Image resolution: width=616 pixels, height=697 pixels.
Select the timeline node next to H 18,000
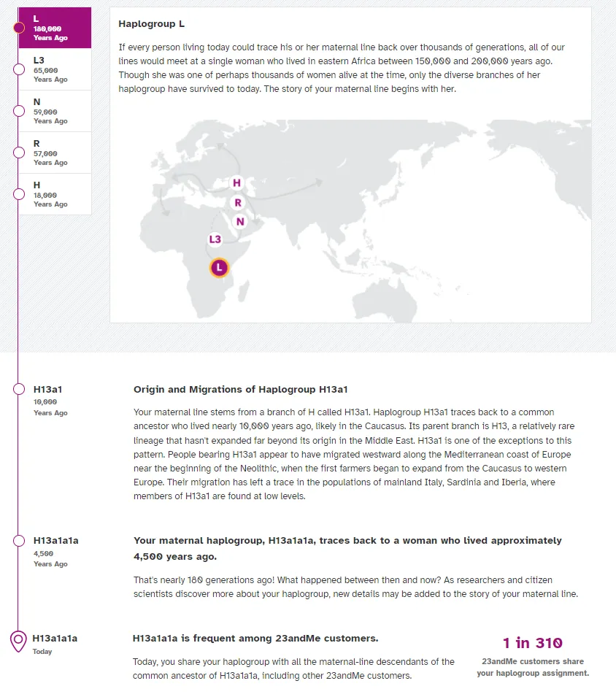click(18, 193)
